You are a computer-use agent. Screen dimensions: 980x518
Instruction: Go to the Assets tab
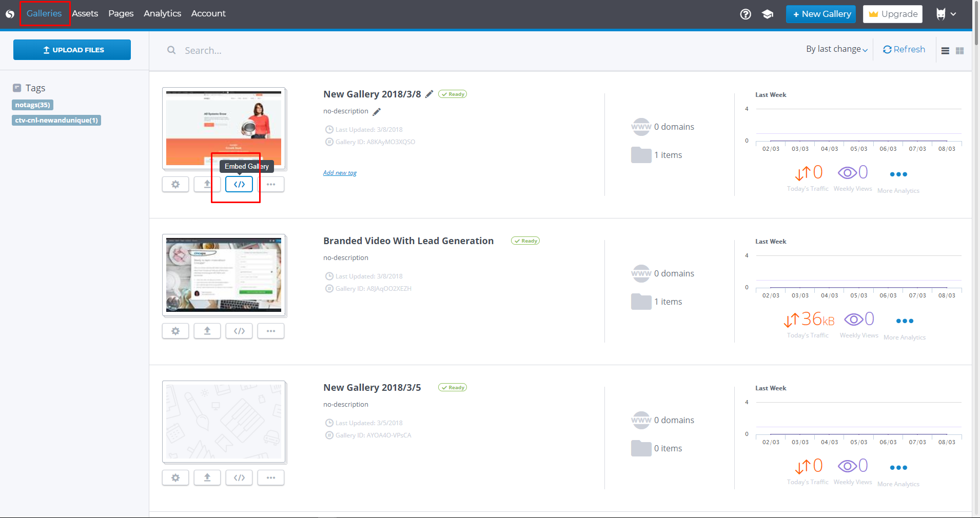click(85, 13)
